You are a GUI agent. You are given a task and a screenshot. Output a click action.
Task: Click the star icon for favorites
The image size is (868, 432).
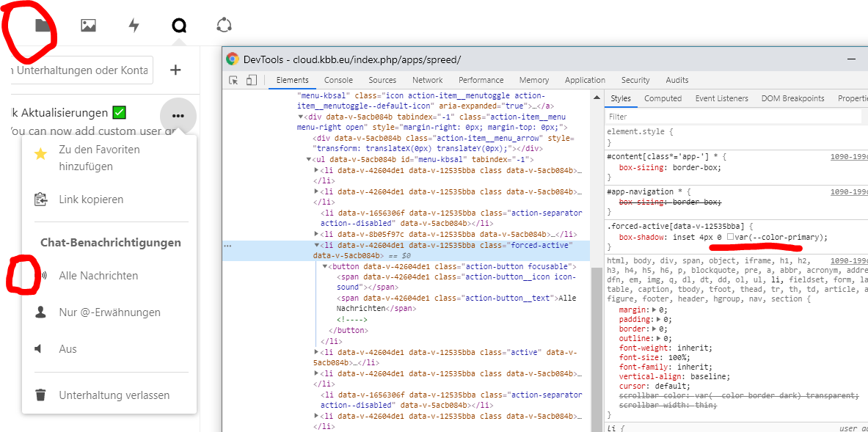click(x=40, y=154)
